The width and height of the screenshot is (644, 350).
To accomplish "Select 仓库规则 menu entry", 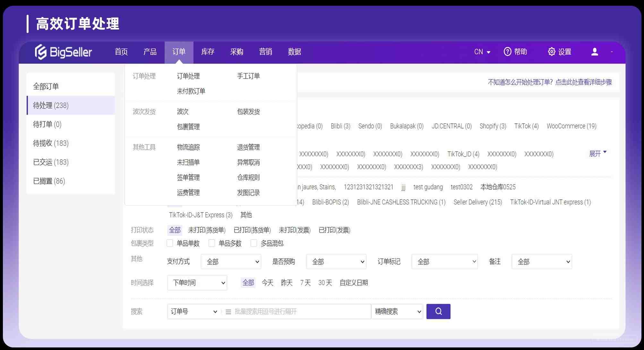I will pos(248,177).
